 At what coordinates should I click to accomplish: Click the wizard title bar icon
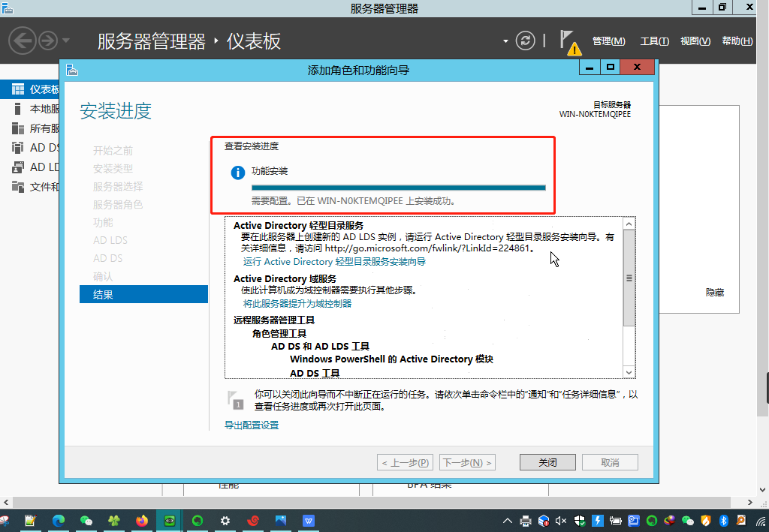(x=72, y=70)
